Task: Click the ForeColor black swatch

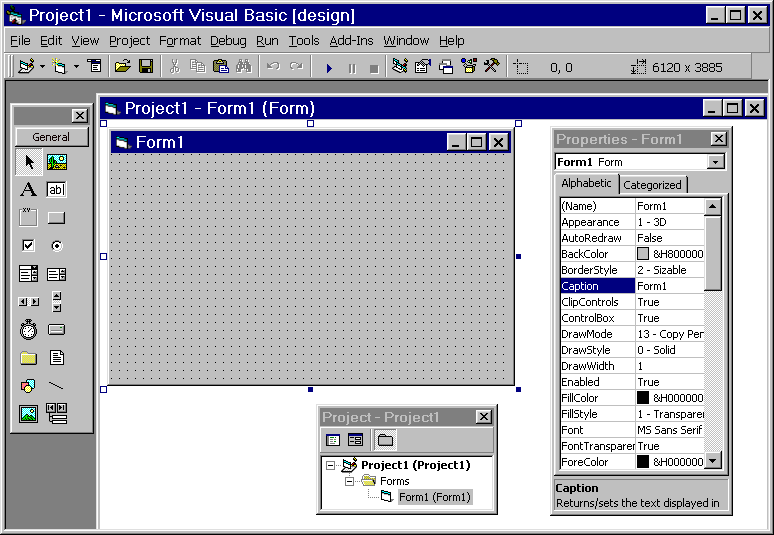Action: pos(643,462)
